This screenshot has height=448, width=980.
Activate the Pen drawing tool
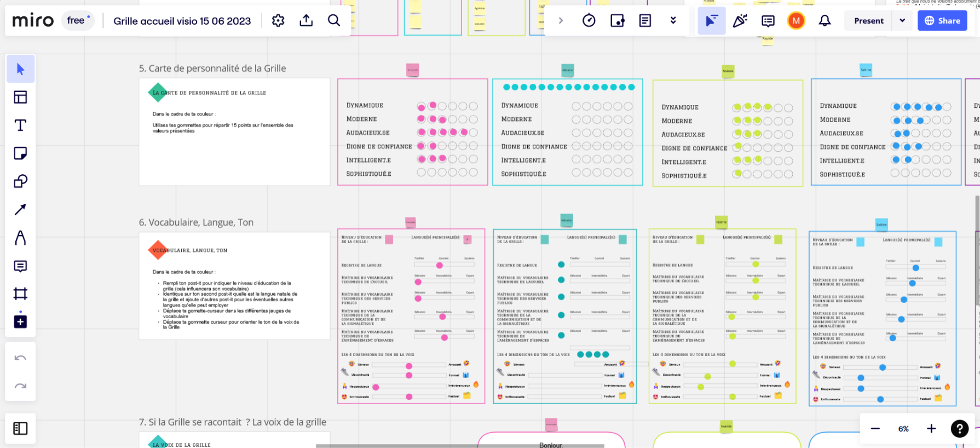[20, 238]
